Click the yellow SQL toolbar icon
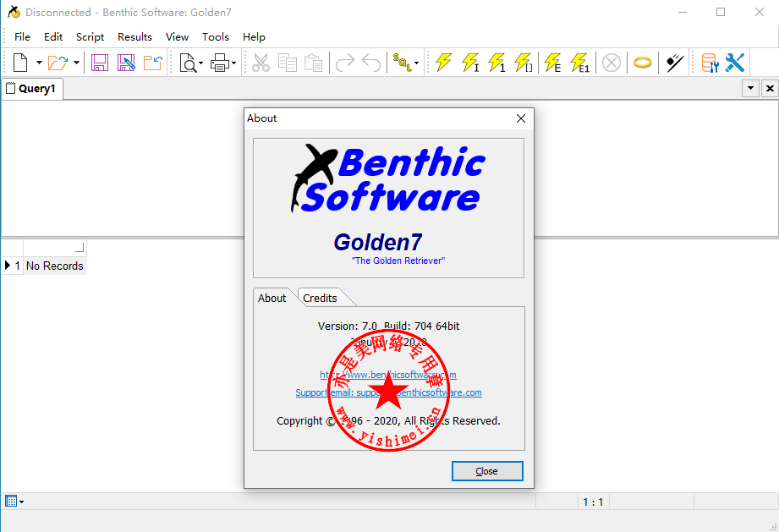The height and width of the screenshot is (532, 779). click(402, 63)
